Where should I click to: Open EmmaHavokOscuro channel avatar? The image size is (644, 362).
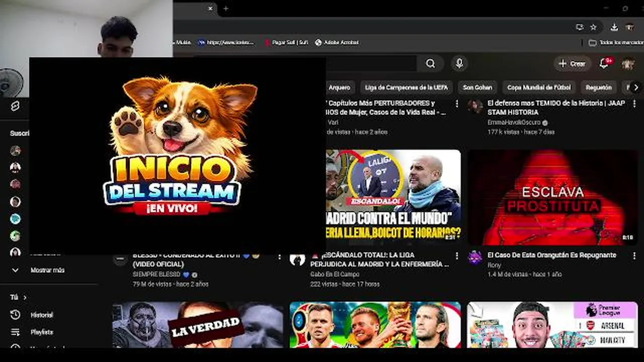click(x=475, y=106)
